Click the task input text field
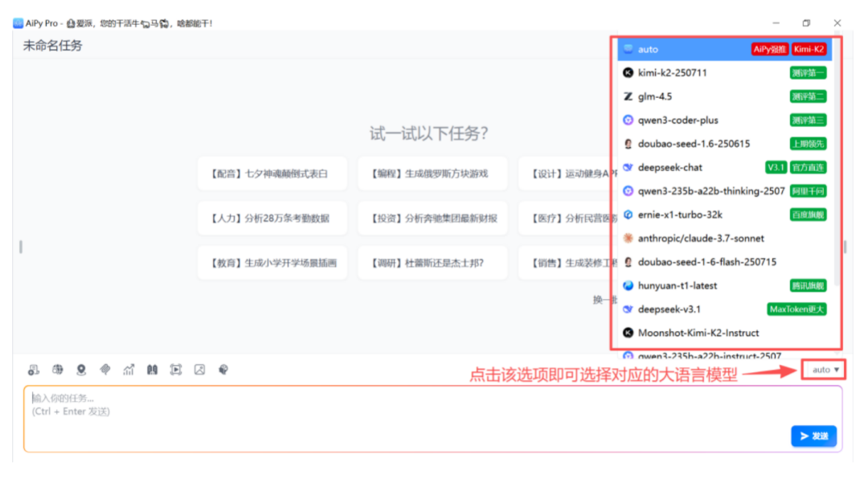868x495 pixels. point(433,419)
